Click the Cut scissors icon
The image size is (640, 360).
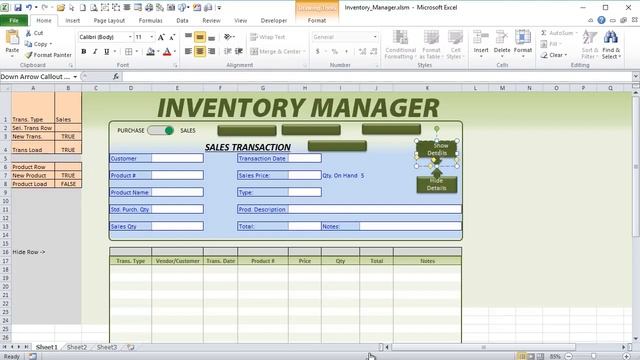coord(28,33)
